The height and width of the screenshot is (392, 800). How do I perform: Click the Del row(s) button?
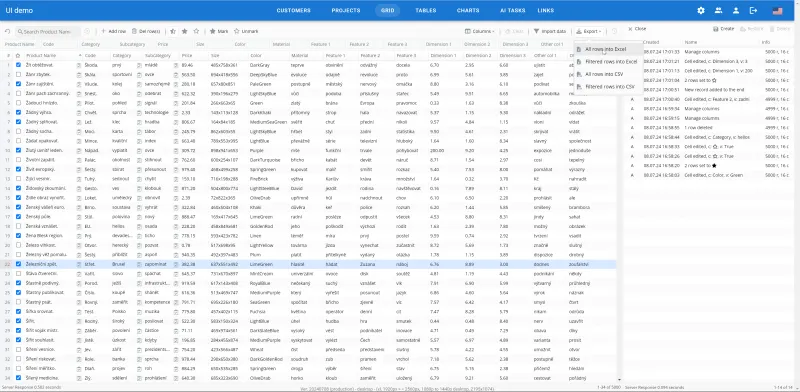coord(146,31)
